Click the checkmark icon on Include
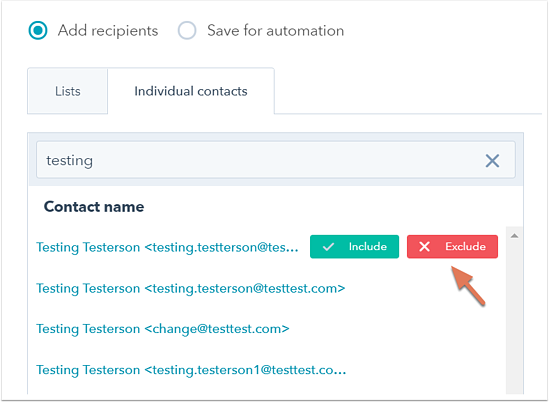This screenshot has height=402, width=549. pyautogui.click(x=328, y=247)
